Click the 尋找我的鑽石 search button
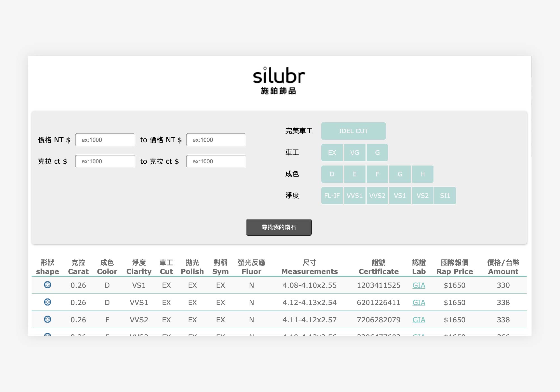The image size is (560, 392). [x=279, y=227]
